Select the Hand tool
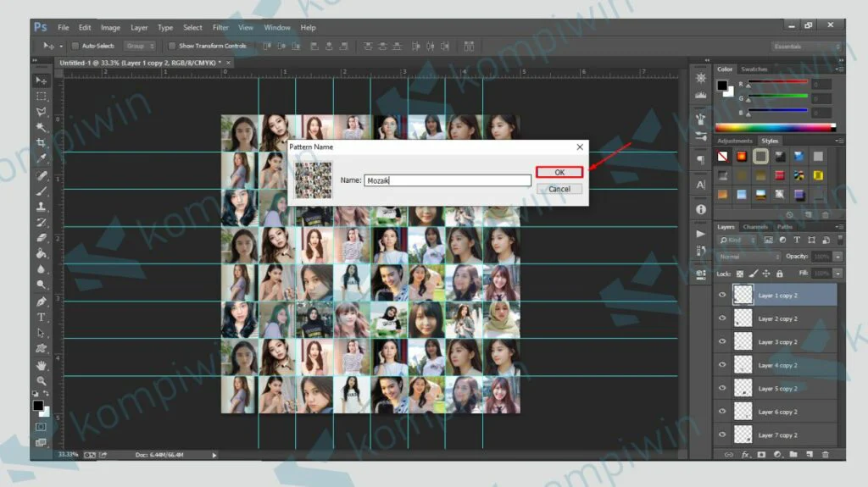This screenshot has height=487, width=868. (x=42, y=365)
